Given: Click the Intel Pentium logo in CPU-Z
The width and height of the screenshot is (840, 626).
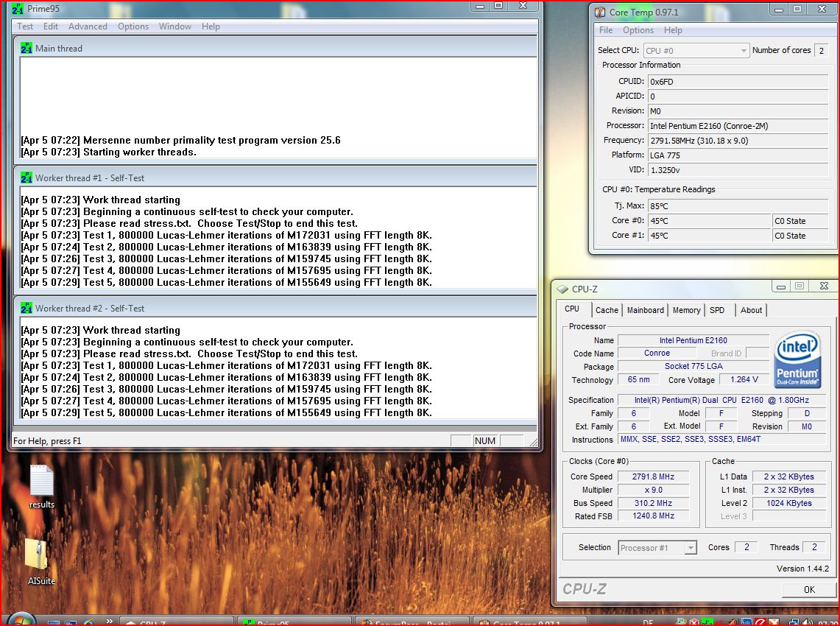Looking at the screenshot, I should (x=797, y=359).
